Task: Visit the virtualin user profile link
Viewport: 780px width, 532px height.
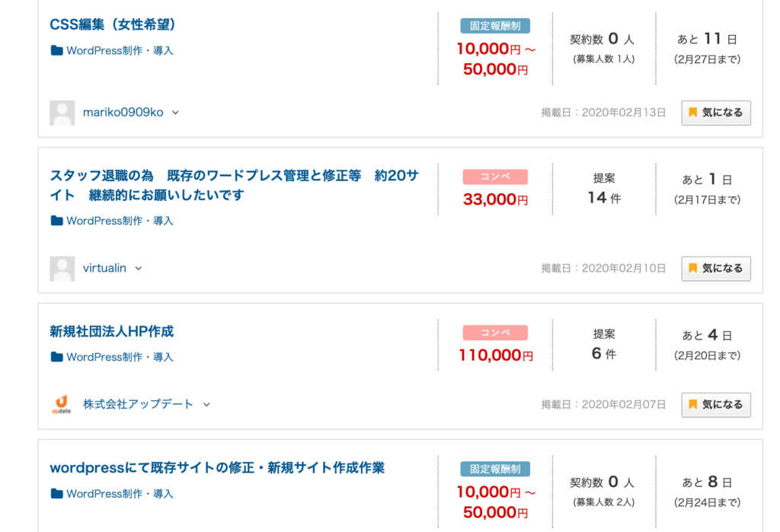Action: pos(104,269)
